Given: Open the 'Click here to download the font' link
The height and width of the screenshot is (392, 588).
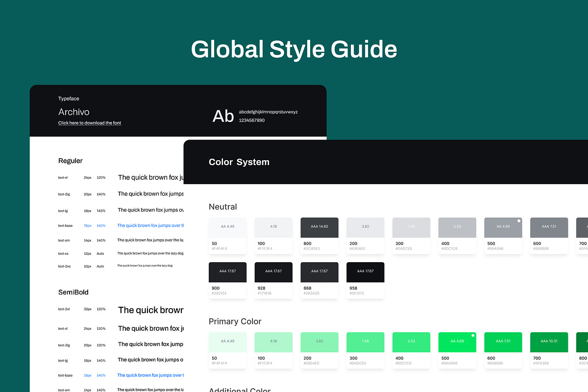Looking at the screenshot, I should coord(90,123).
